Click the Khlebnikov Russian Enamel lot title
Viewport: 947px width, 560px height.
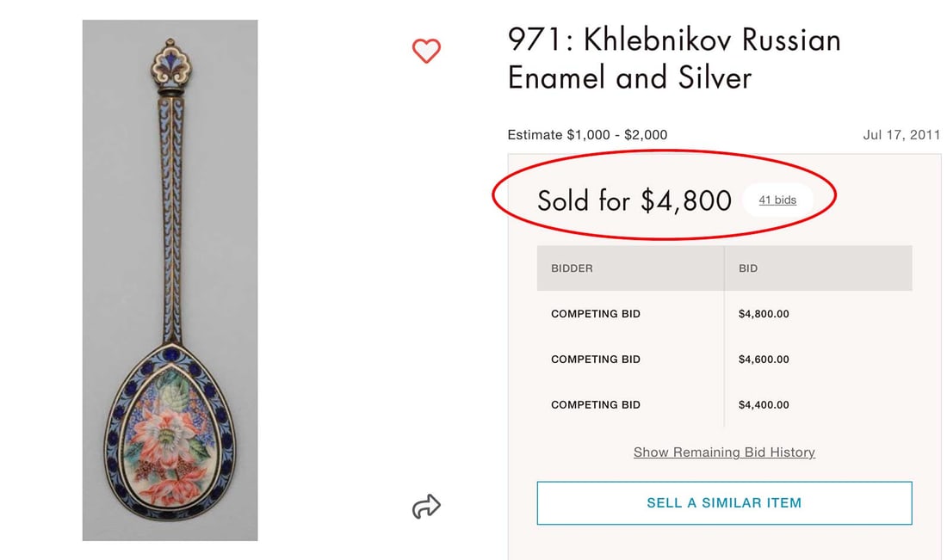pyautogui.click(x=674, y=58)
